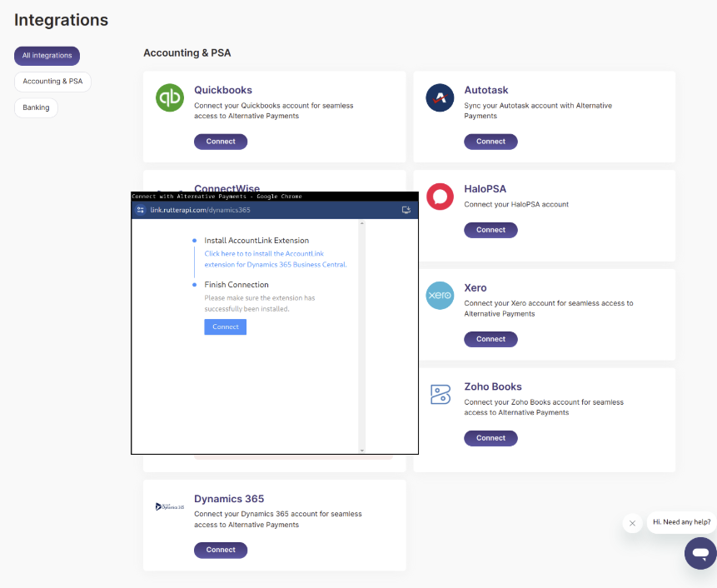717x588 pixels.
Task: Select the All integrations filter
Action: click(x=47, y=56)
